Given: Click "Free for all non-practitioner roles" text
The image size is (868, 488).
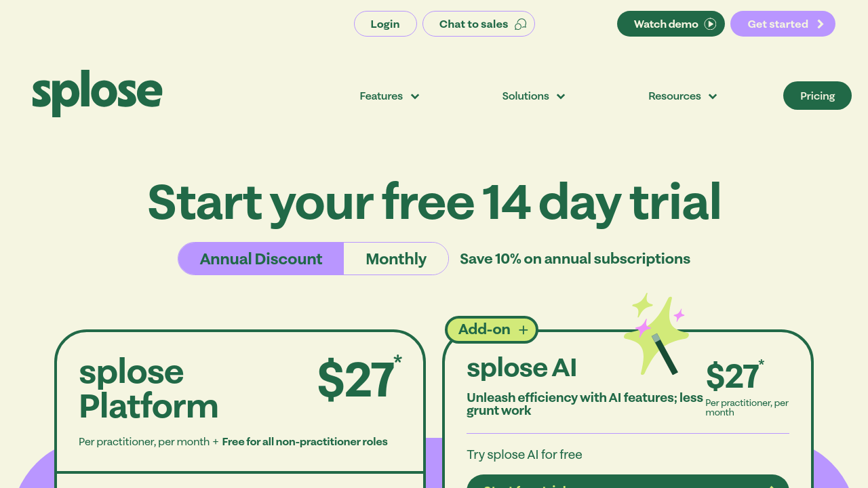Looking at the screenshot, I should pos(304,442).
